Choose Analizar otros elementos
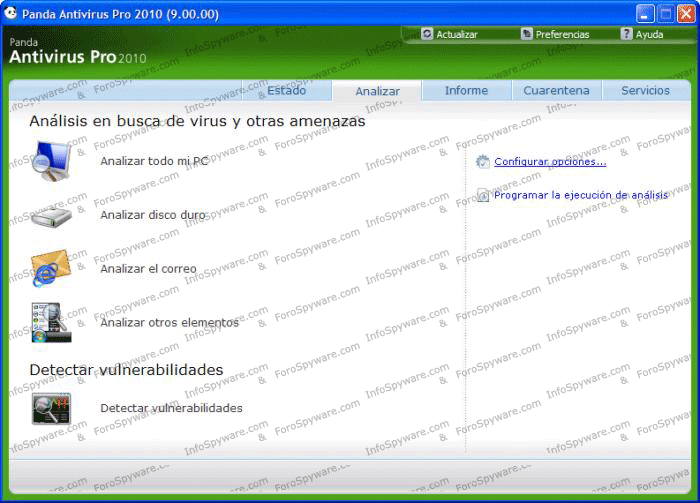Viewport: 700px width, 503px height. pyautogui.click(x=170, y=322)
